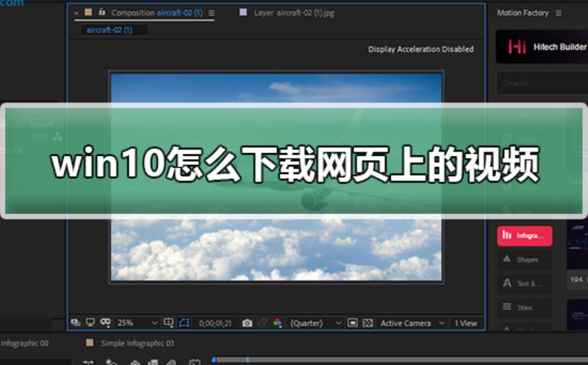The width and height of the screenshot is (588, 365).
Task: Open the Motion Factory panel menu
Action: pyautogui.click(x=559, y=13)
